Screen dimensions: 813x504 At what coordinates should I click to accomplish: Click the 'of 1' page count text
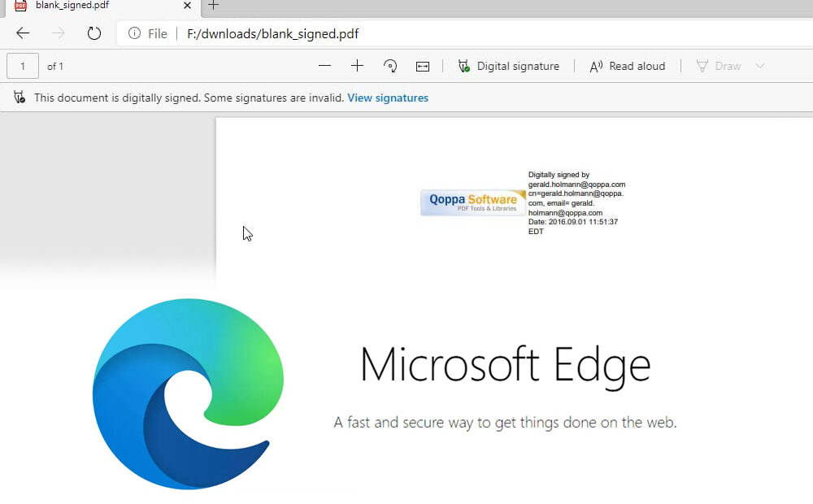click(x=55, y=67)
